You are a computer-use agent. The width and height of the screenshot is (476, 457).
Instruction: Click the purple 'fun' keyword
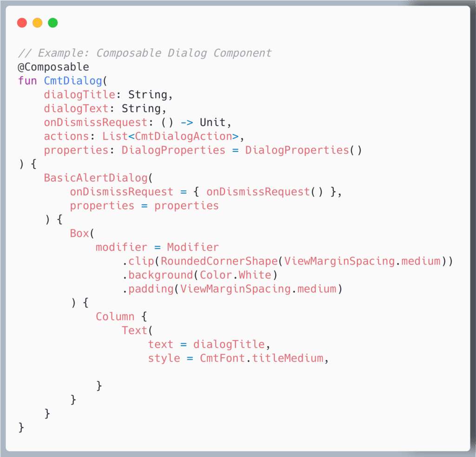[x=27, y=81]
